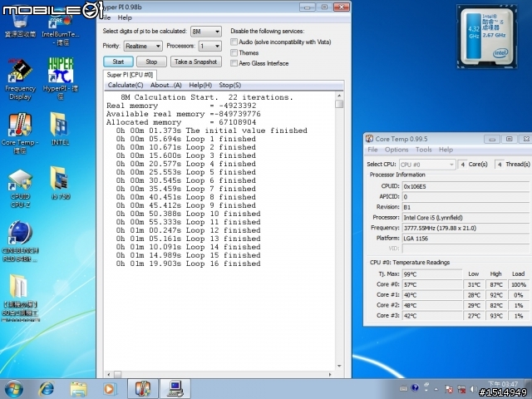Image resolution: width=532 pixels, height=399 pixels.
Task: Open the Core Temp Tools menu
Action: point(423,150)
